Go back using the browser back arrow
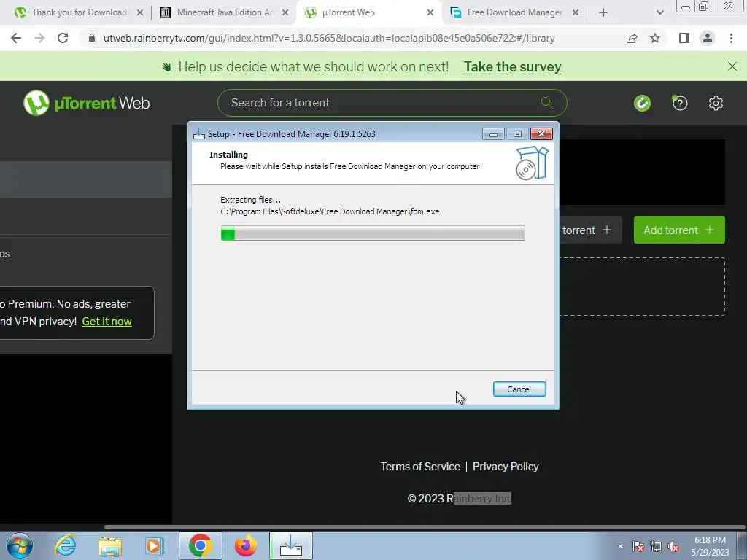This screenshot has height=560, width=747. (16, 38)
